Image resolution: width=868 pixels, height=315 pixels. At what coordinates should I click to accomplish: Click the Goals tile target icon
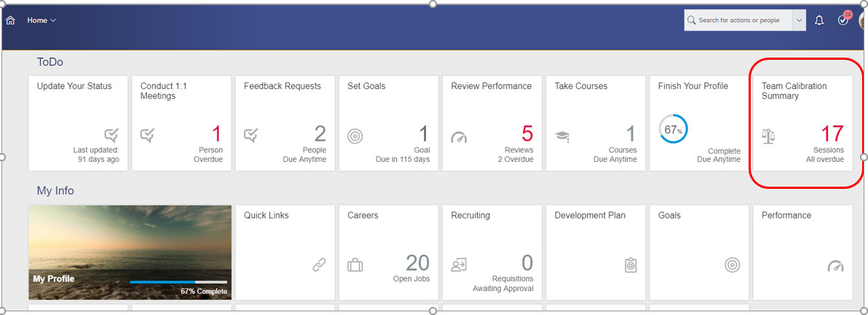[x=733, y=265]
